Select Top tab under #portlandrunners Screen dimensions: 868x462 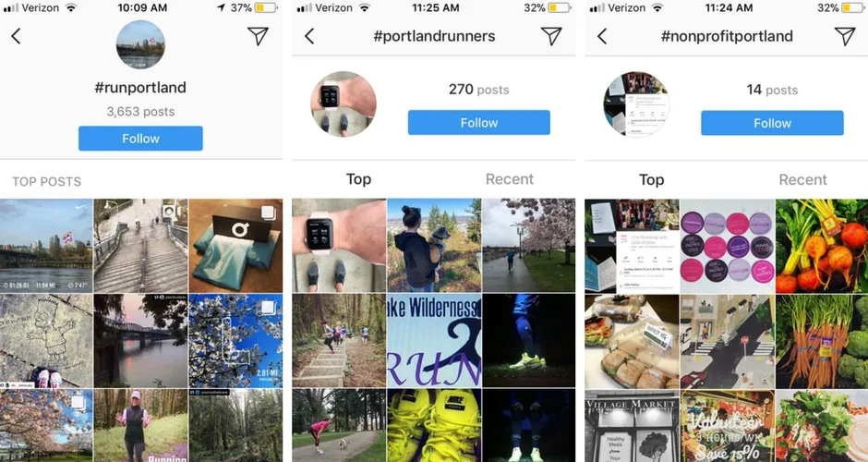coord(358,179)
